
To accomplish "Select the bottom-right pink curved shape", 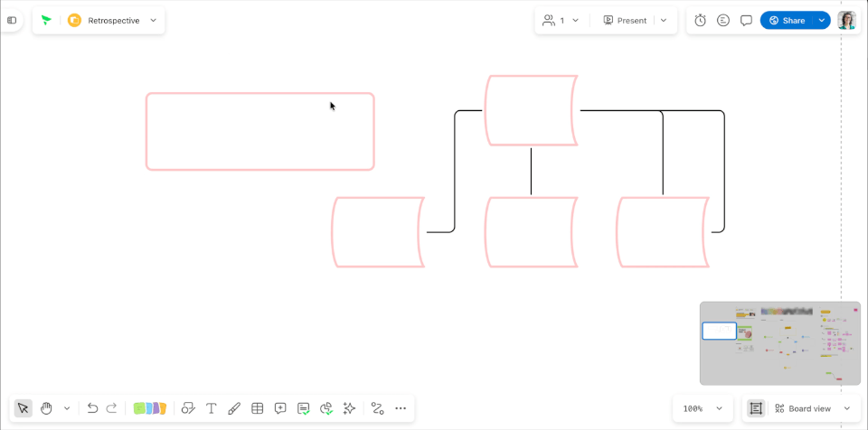I will click(663, 232).
